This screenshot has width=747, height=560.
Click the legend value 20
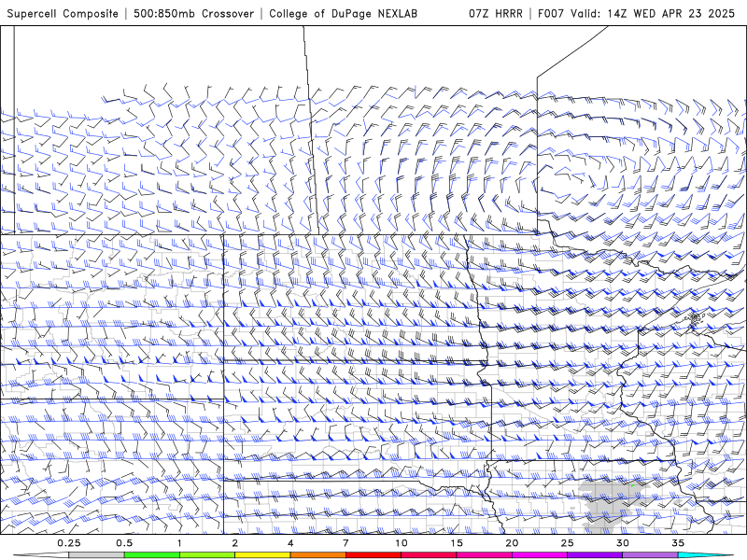(512, 543)
